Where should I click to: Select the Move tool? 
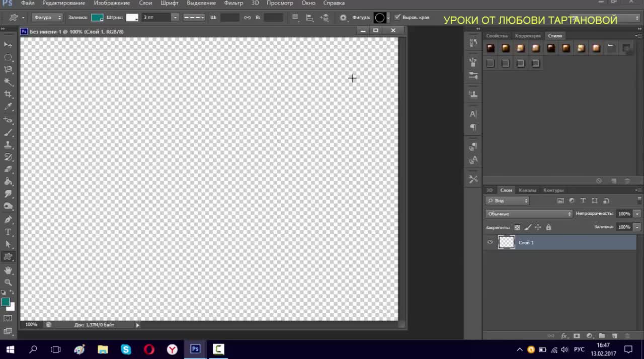8,45
